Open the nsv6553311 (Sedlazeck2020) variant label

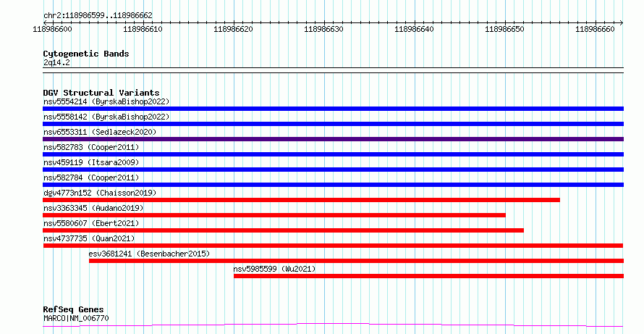(100, 132)
